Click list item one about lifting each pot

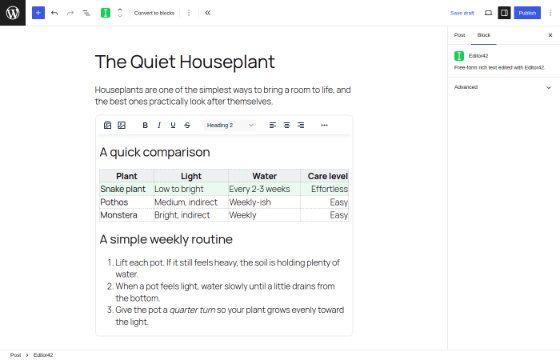227,268
